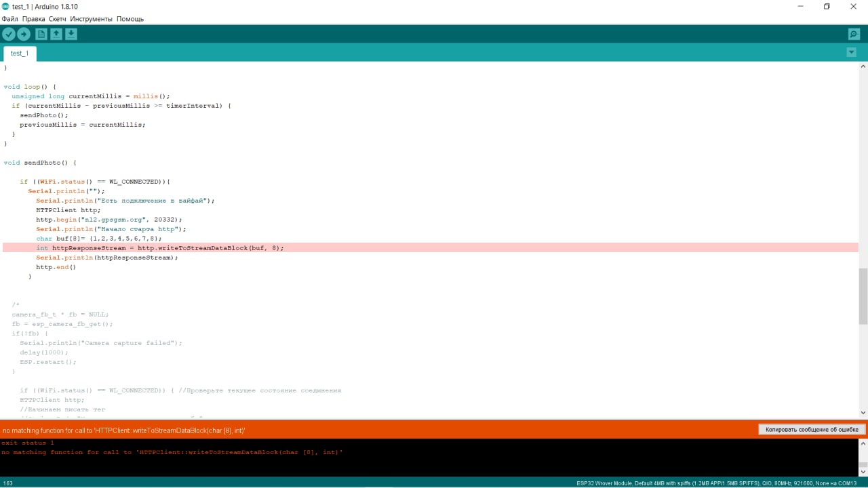Click the WiFi.status() if-condition line
Viewport: 868px width, 488px height.
(x=95, y=182)
